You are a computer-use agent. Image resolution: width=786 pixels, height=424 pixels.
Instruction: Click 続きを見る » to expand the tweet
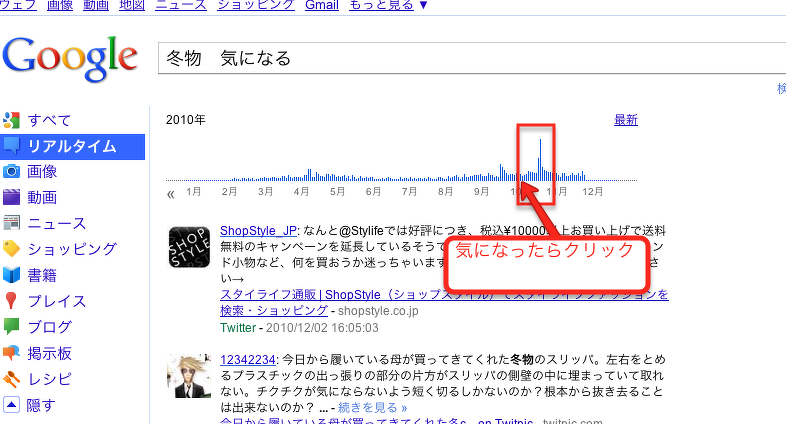372,407
